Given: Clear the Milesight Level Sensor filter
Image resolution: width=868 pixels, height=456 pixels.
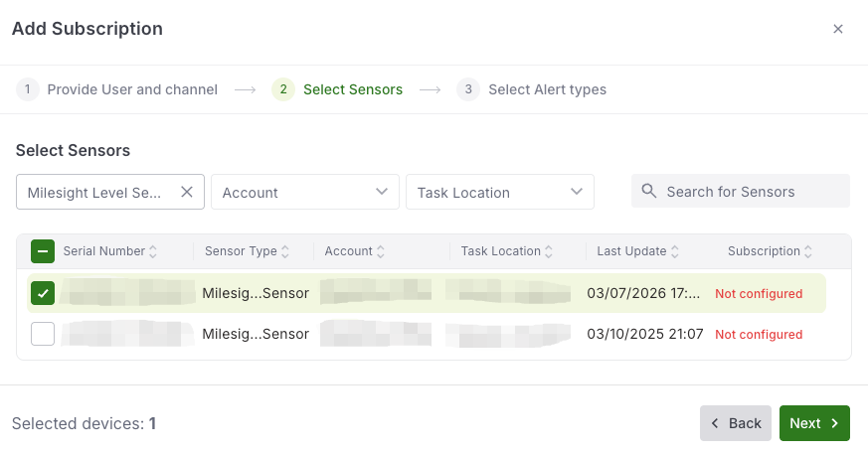Looking at the screenshot, I should click(187, 192).
